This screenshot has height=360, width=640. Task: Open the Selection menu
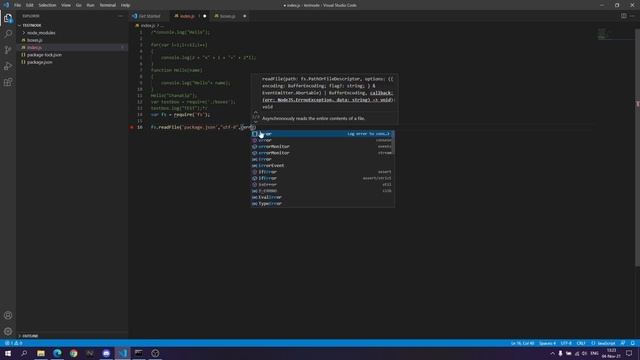click(47, 5)
